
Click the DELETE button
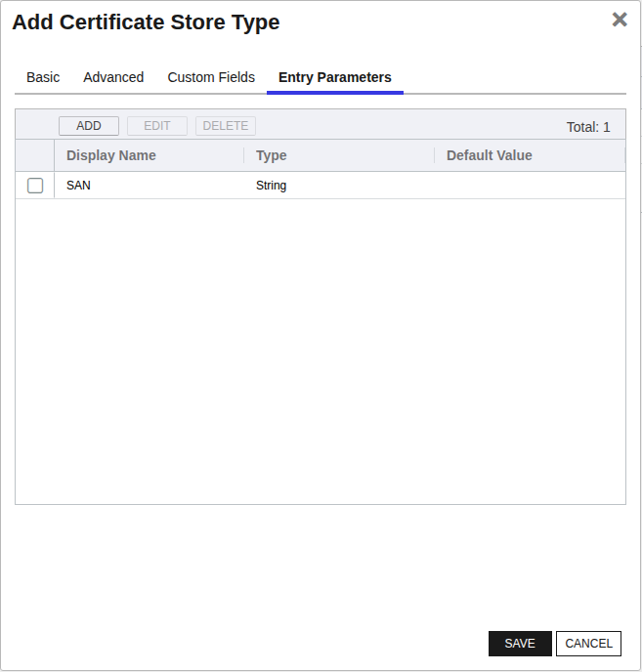pyautogui.click(x=226, y=126)
